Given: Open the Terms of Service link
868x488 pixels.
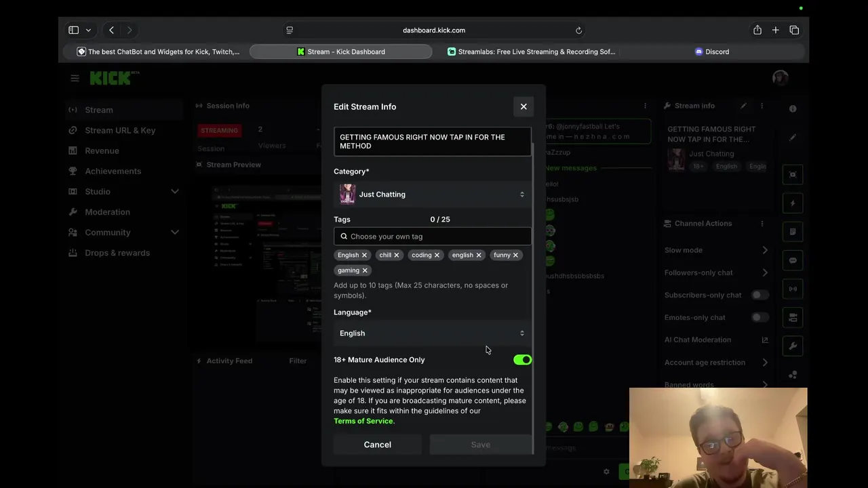Looking at the screenshot, I should point(363,421).
